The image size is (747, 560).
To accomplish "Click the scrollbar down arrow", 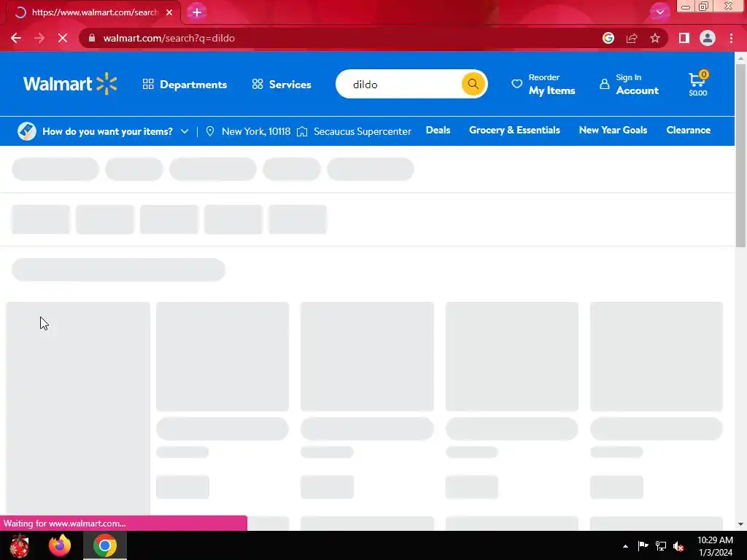I will pos(740,524).
